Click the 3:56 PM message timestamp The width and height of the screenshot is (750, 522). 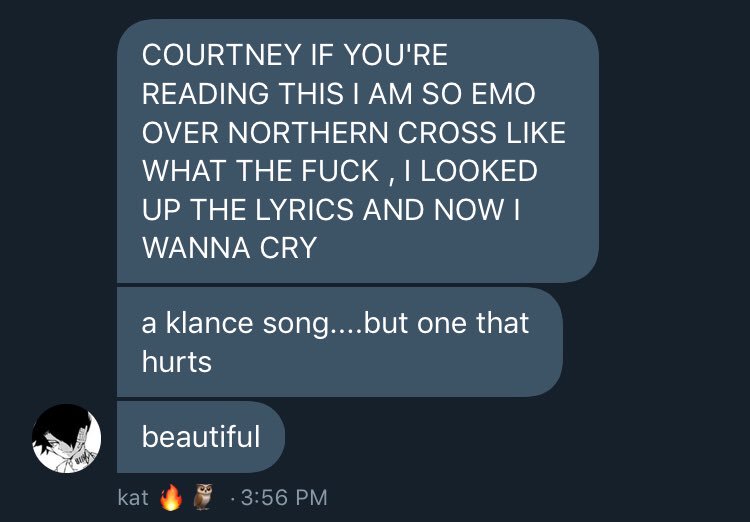[284, 498]
